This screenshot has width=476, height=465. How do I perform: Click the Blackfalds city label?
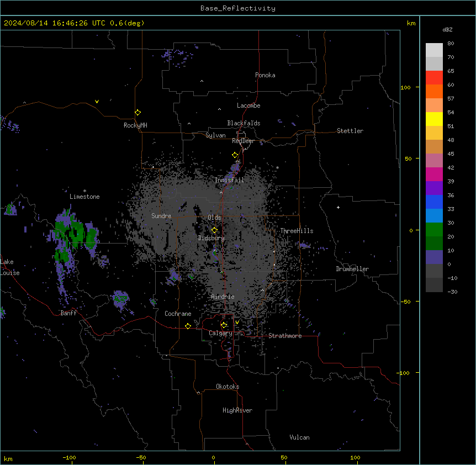pyautogui.click(x=244, y=123)
